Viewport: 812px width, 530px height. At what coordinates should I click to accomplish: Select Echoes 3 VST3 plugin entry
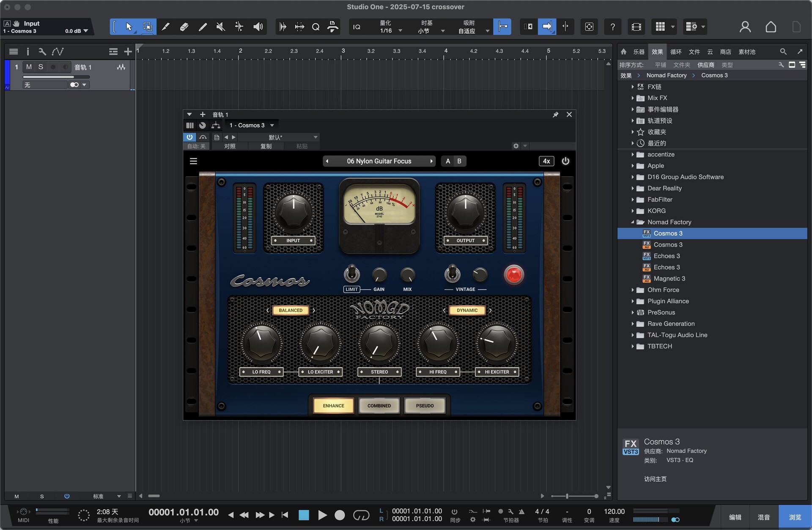667,256
